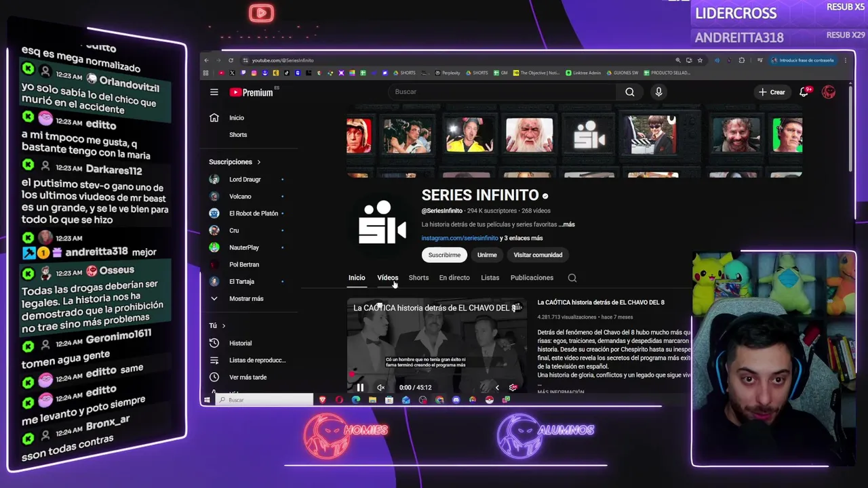Open the instagram.com/seriesinfinito link
This screenshot has width=868, height=488.
click(460, 238)
